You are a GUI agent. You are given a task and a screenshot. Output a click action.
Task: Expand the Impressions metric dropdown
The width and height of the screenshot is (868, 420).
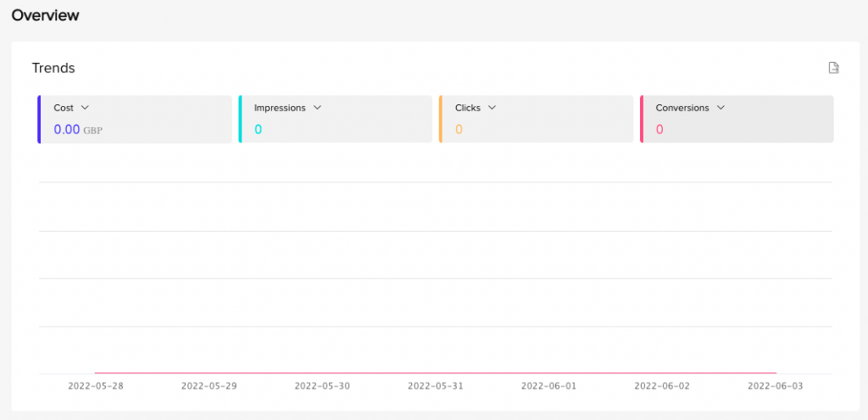[x=317, y=108]
